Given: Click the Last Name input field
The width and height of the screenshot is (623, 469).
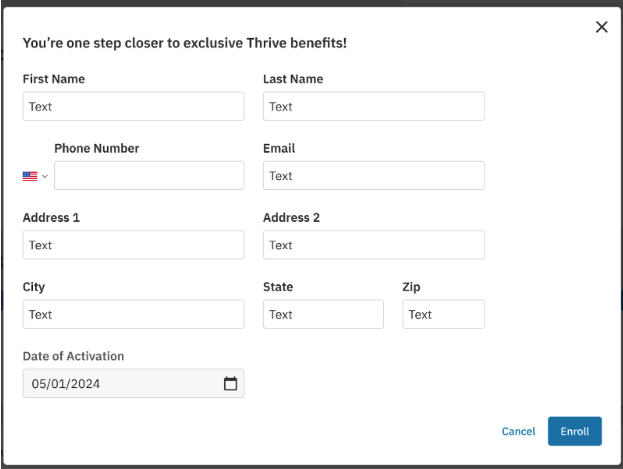Looking at the screenshot, I should pos(374,107).
